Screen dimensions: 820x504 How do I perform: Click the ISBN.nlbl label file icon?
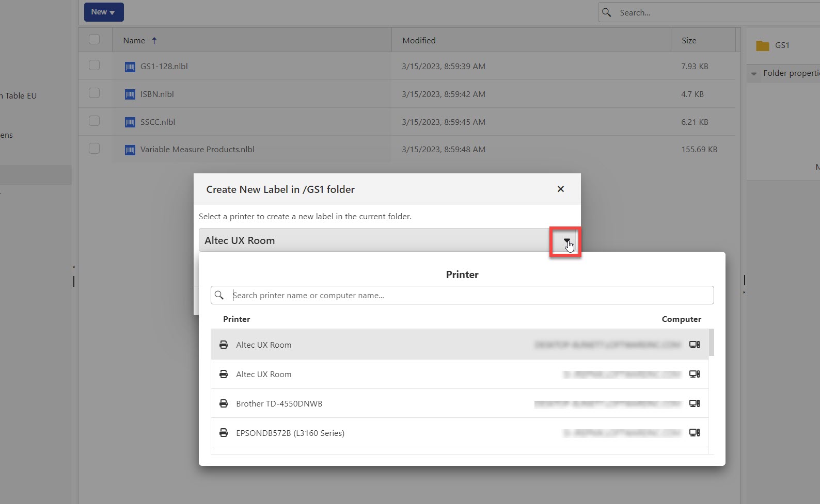pyautogui.click(x=130, y=94)
